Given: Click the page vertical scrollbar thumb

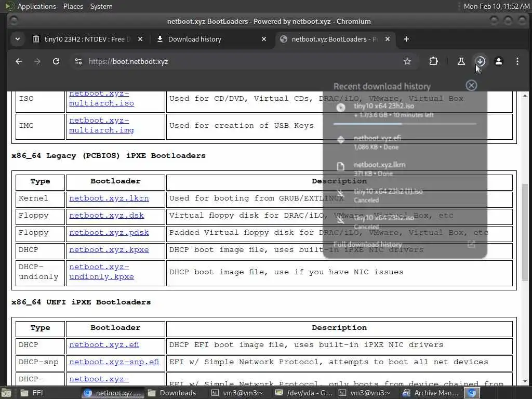Looking at the screenshot, I should point(525,232).
